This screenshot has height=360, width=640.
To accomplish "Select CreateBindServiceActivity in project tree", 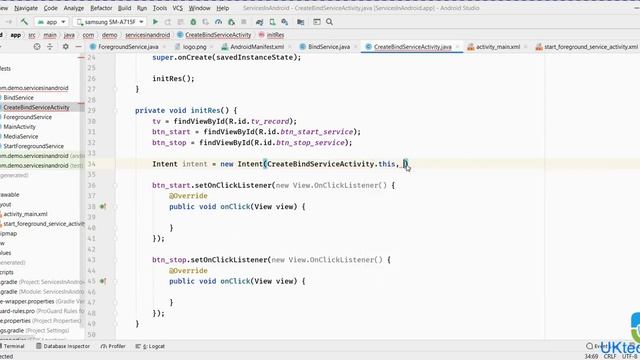I will click(x=36, y=107).
